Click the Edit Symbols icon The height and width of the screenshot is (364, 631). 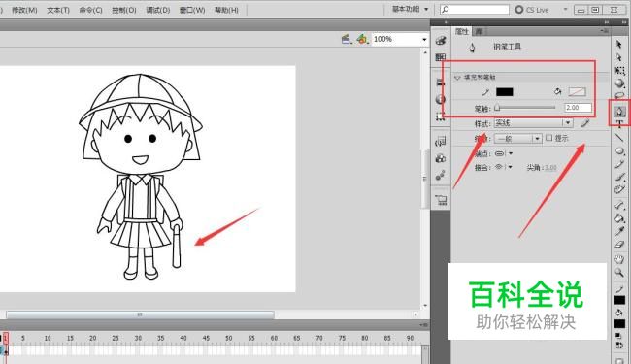click(x=362, y=39)
